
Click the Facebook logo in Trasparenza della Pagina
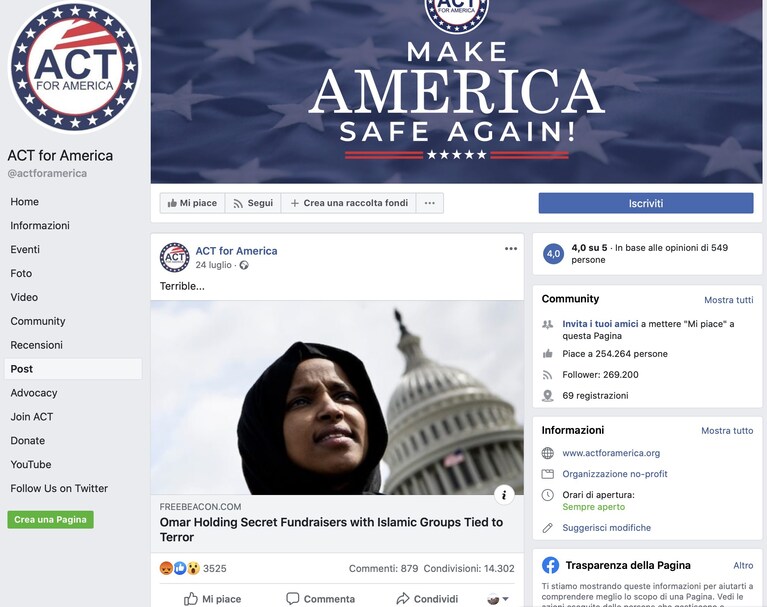pos(550,565)
